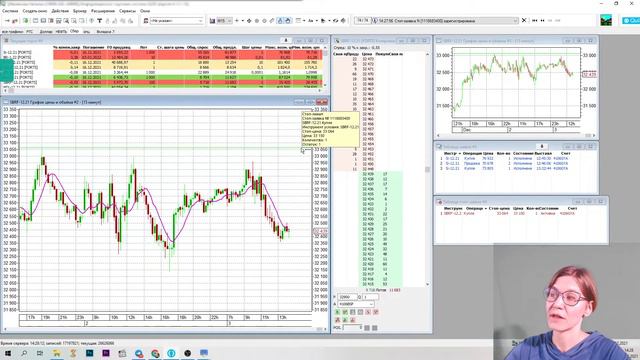Click the taskbar search icon
Screen dimensions: 640x360
pyautogui.click(x=24, y=353)
